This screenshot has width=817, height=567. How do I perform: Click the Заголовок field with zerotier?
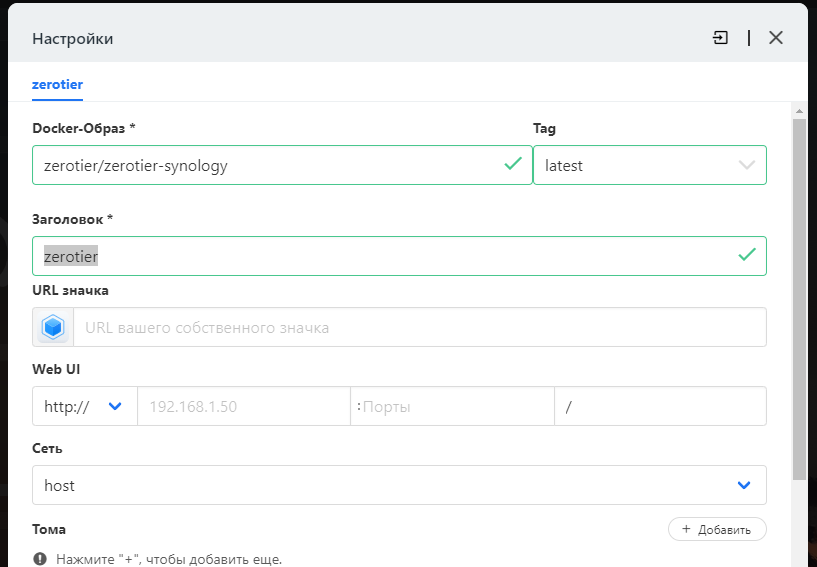point(399,256)
